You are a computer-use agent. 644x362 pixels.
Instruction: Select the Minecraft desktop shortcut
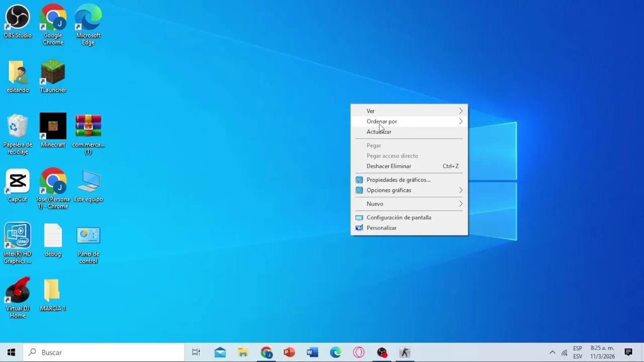(x=53, y=131)
